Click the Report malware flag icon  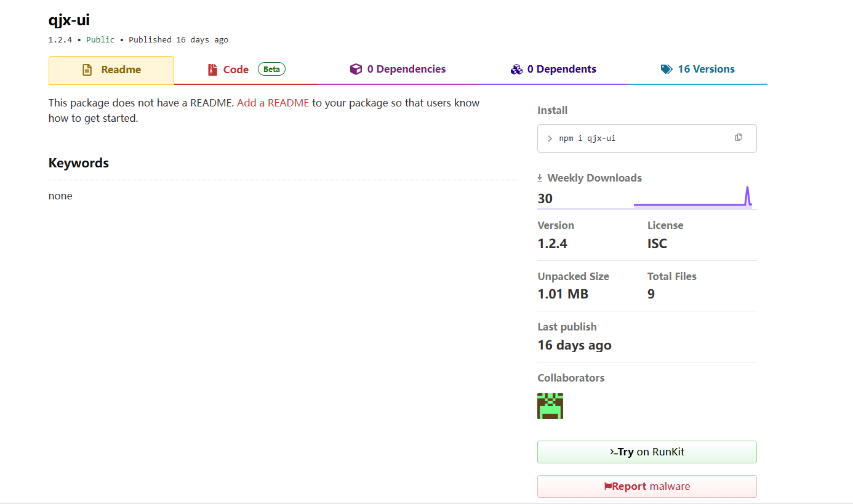point(608,486)
